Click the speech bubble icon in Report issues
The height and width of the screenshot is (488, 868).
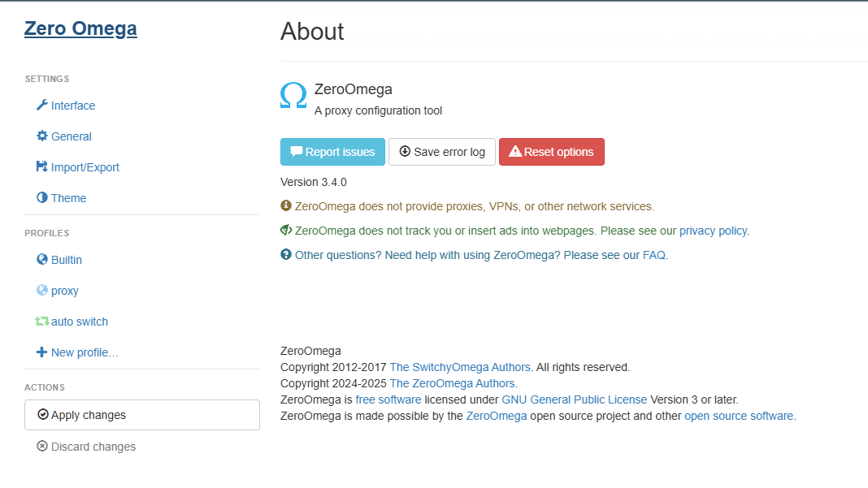(297, 151)
